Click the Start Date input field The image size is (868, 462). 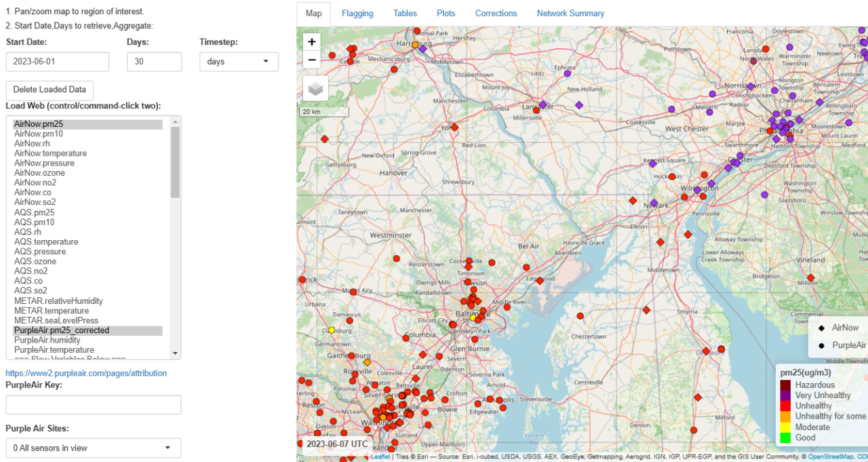[57, 61]
